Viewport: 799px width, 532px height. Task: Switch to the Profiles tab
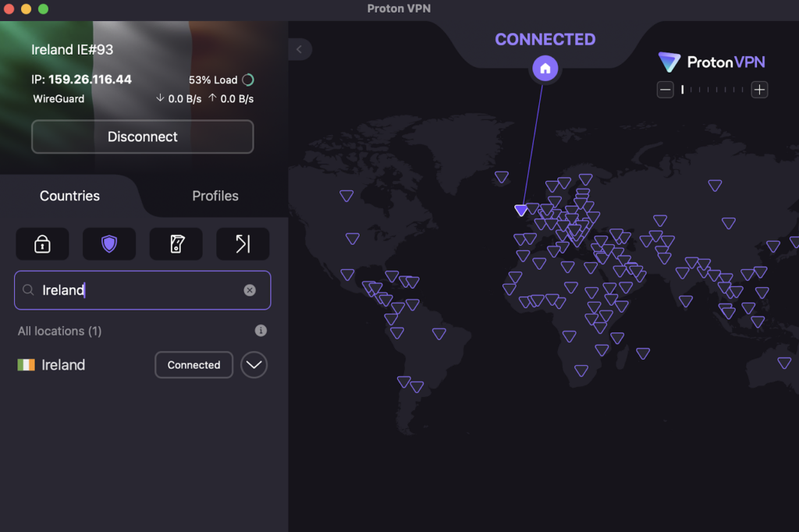click(215, 196)
